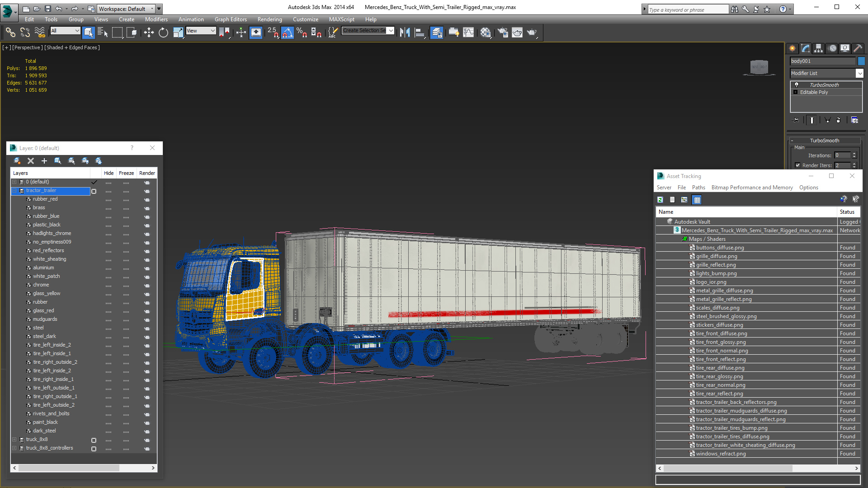Viewport: 868px width, 488px height.
Task: Open the Rendering menu
Action: [269, 19]
